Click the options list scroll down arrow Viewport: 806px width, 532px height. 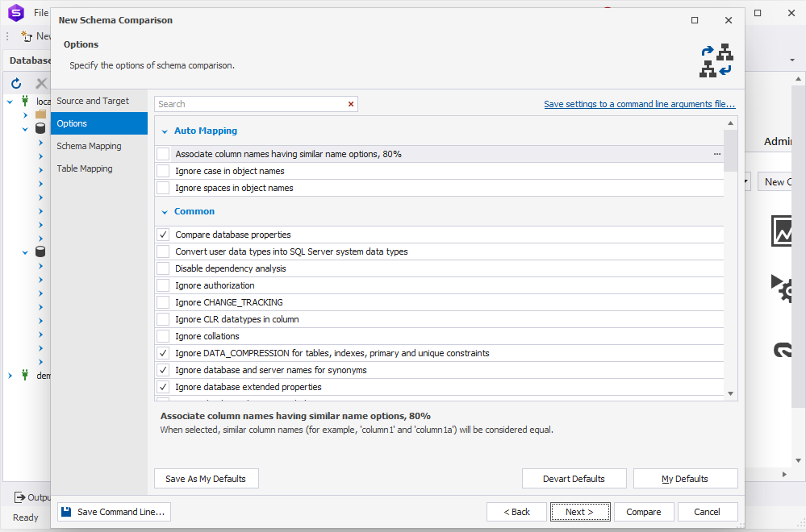(x=730, y=394)
